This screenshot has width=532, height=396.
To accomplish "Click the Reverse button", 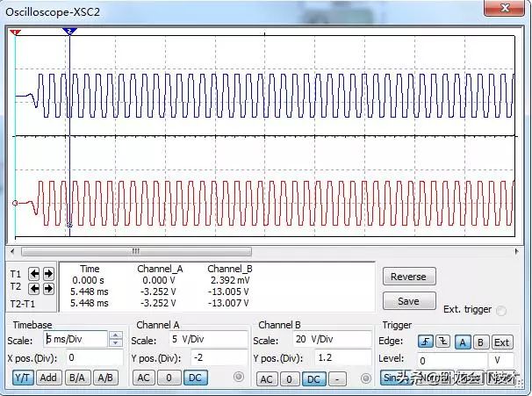I will [x=409, y=277].
